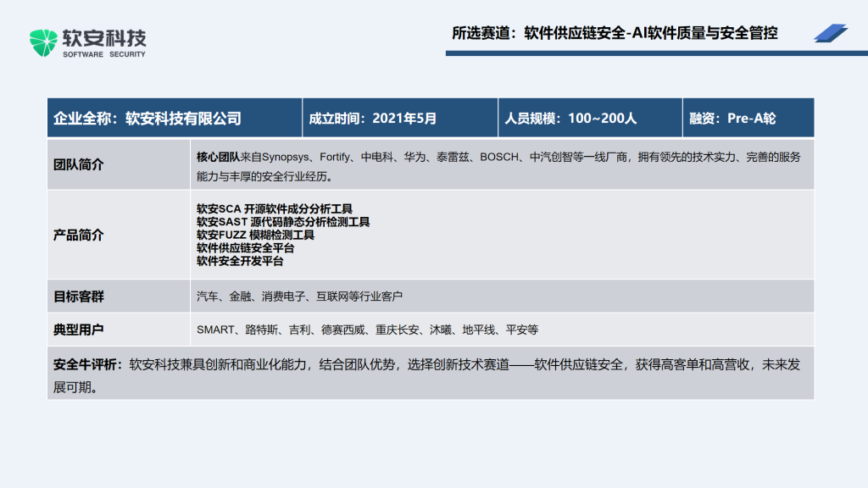Select the 团队简介 row label
The height and width of the screenshot is (488, 868).
(79, 165)
